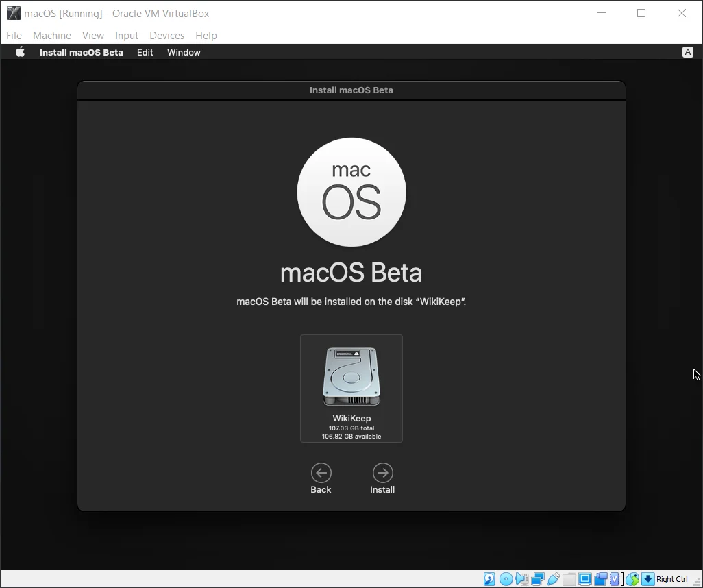Click network status icon
Image resolution: width=703 pixels, height=588 pixels.
538,579
